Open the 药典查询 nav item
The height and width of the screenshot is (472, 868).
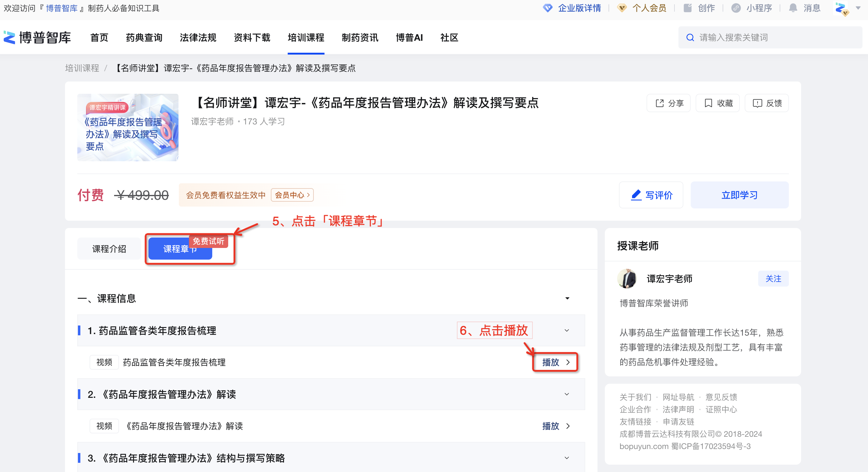144,37
